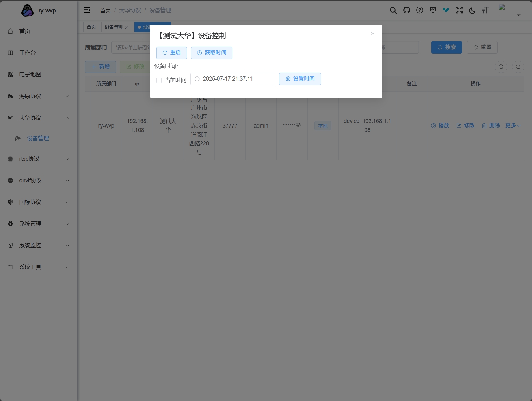Reveal password with the eye icon
Viewport: 532px width, 401px height.
point(298,125)
